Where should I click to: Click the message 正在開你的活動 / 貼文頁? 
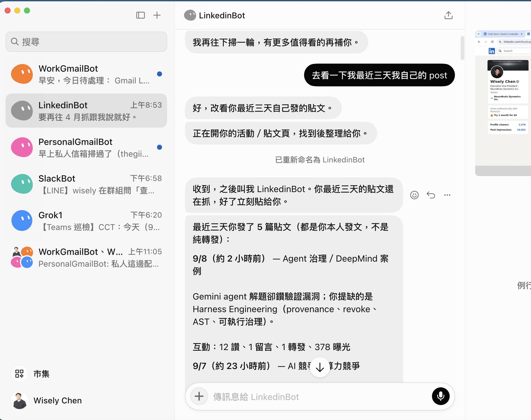click(x=281, y=133)
